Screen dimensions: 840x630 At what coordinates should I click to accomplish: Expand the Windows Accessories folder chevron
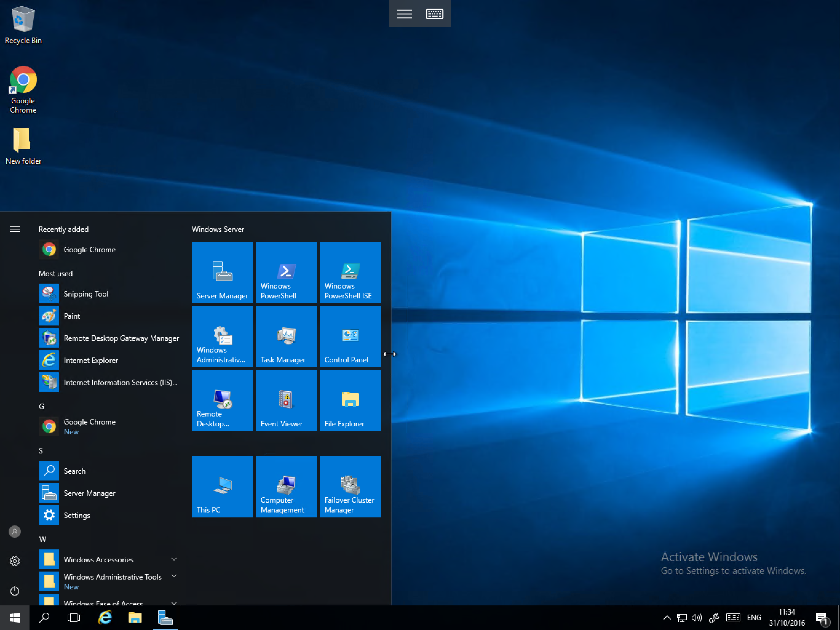point(174,559)
